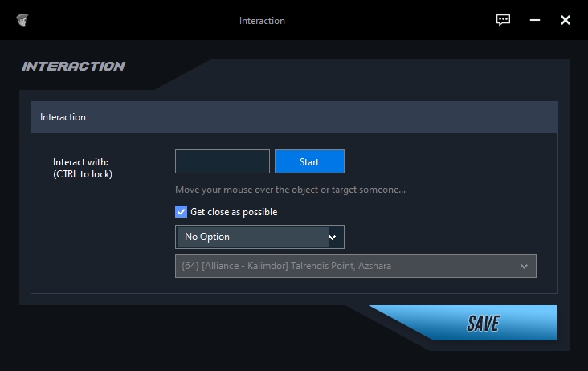This screenshot has width=588, height=371.
Task: Select the 'Interaction' panel header bar
Action: click(x=294, y=117)
